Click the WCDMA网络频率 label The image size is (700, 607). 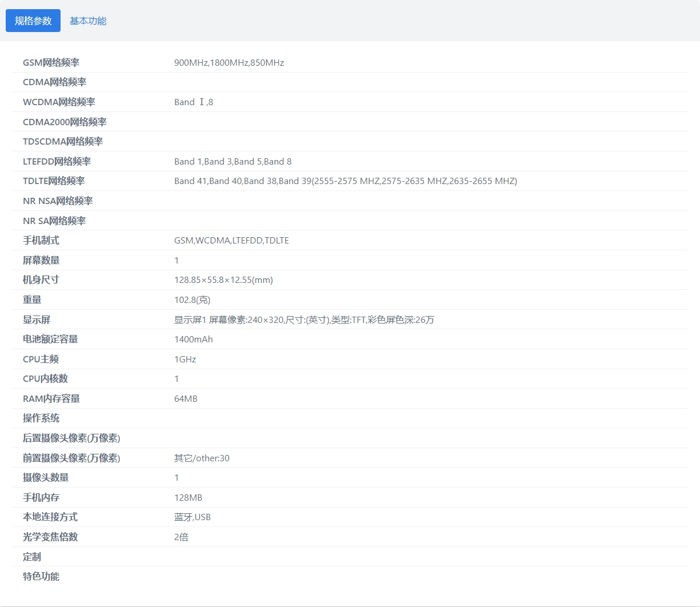pos(59,102)
